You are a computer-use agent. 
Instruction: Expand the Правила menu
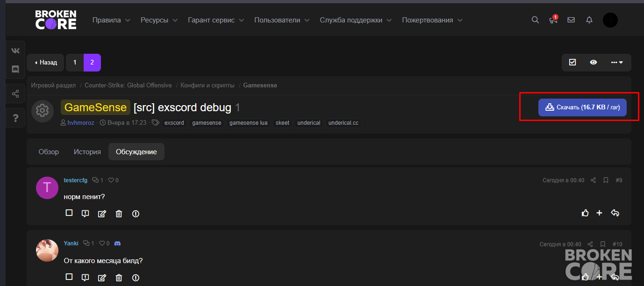(x=111, y=20)
